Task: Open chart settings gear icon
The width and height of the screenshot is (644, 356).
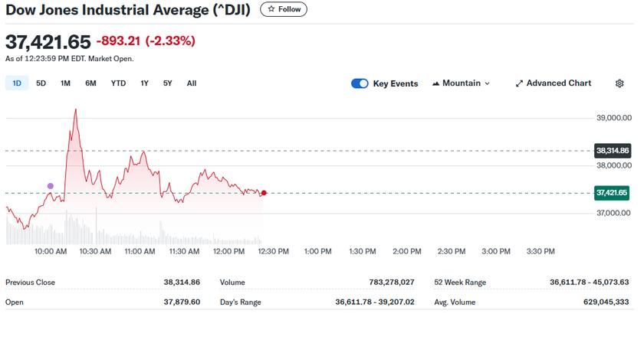Action: click(619, 83)
